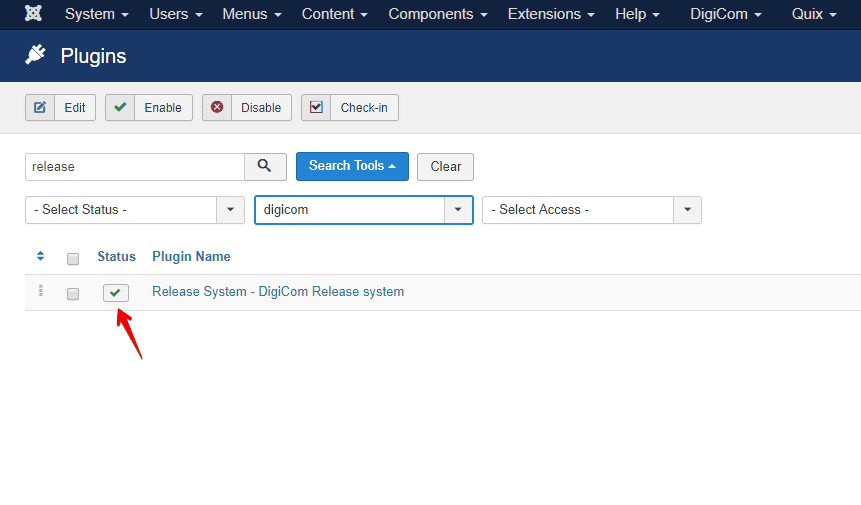Check the select-all checkbox in table header
Image resolution: width=861 pixels, height=505 pixels.
coord(73,259)
